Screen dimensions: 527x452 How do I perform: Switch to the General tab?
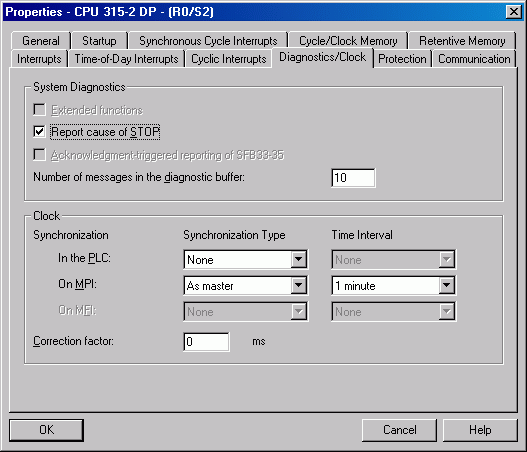41,41
